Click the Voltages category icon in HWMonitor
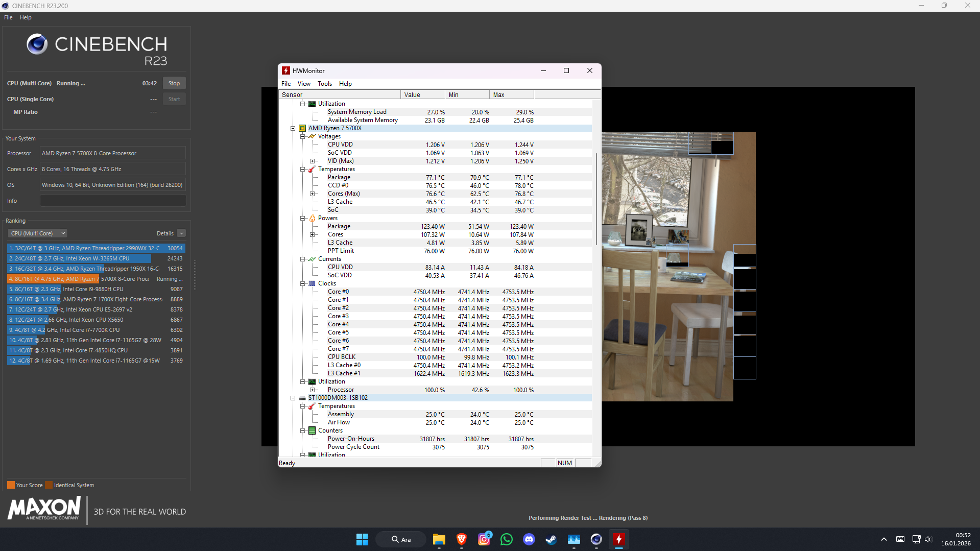980x551 pixels. tap(312, 136)
